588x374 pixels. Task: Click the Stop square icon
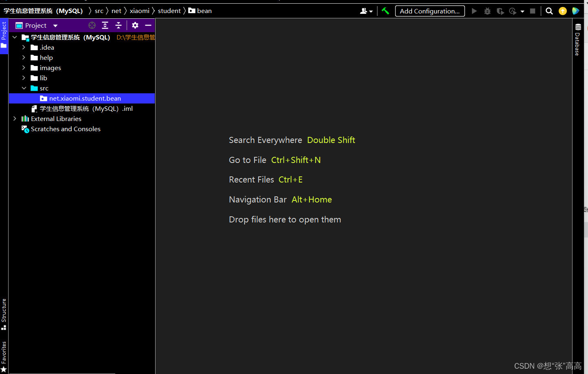[533, 11]
